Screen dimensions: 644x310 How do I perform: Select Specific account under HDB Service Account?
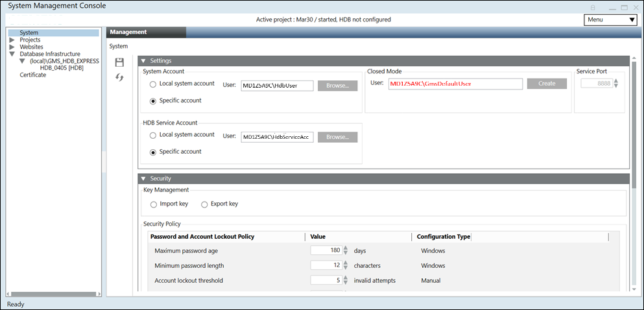click(x=153, y=152)
